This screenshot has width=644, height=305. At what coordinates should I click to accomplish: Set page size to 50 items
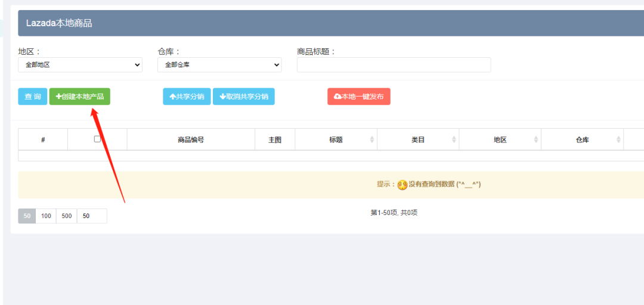click(x=27, y=216)
